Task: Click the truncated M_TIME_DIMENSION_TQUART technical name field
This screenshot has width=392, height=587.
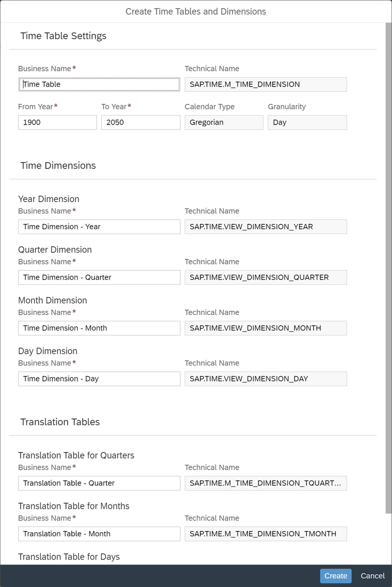Action: tap(265, 483)
